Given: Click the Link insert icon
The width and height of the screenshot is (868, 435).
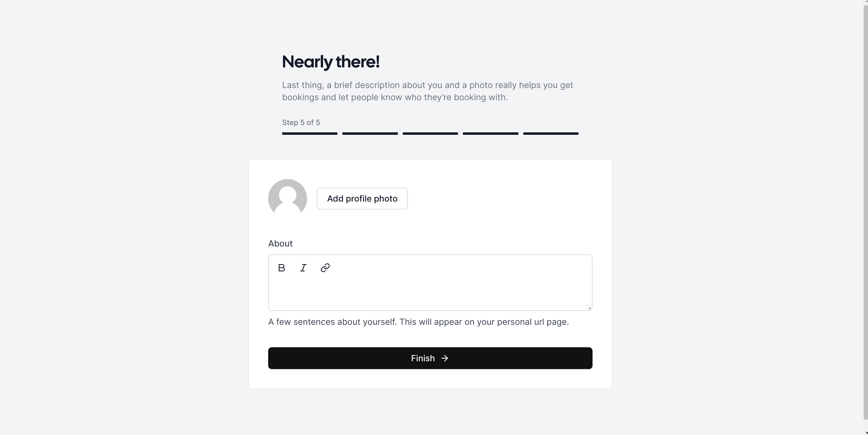Looking at the screenshot, I should [325, 267].
